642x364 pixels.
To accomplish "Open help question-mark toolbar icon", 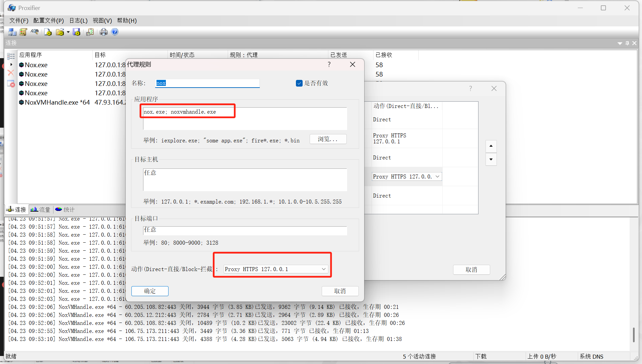I will [115, 32].
